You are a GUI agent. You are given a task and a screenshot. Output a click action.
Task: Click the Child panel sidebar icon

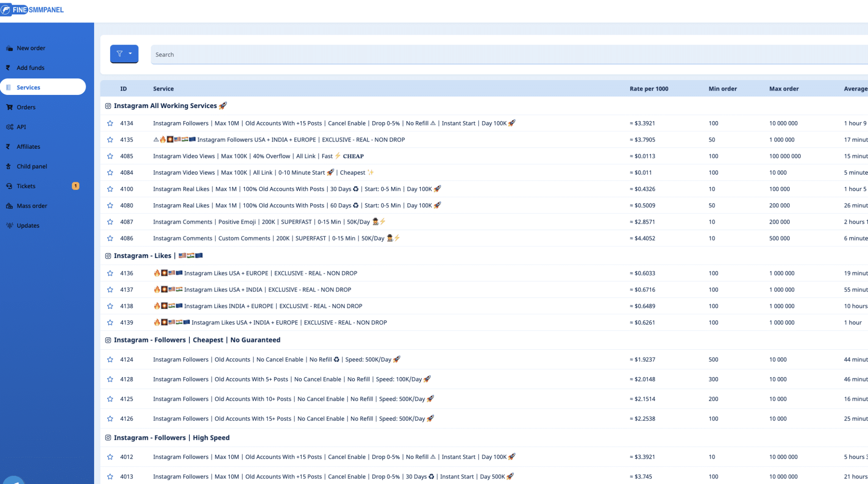8,166
